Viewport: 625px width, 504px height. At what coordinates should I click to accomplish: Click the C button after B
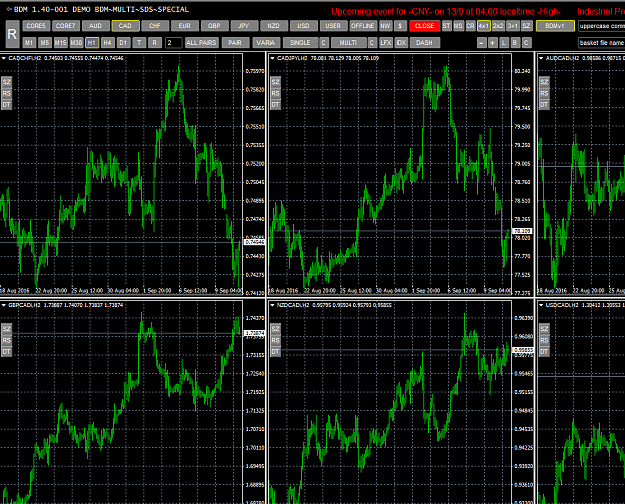coord(527,43)
